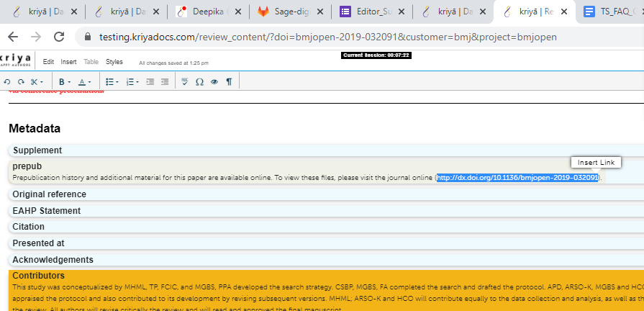The height and width of the screenshot is (311, 644).
Task: Open the Table menu
Action: [91, 62]
